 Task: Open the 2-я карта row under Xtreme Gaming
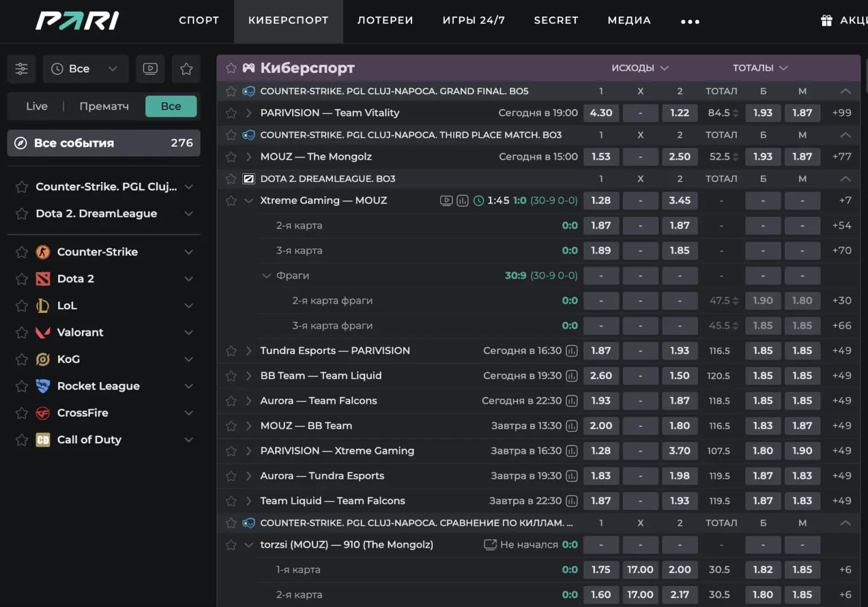point(299,225)
